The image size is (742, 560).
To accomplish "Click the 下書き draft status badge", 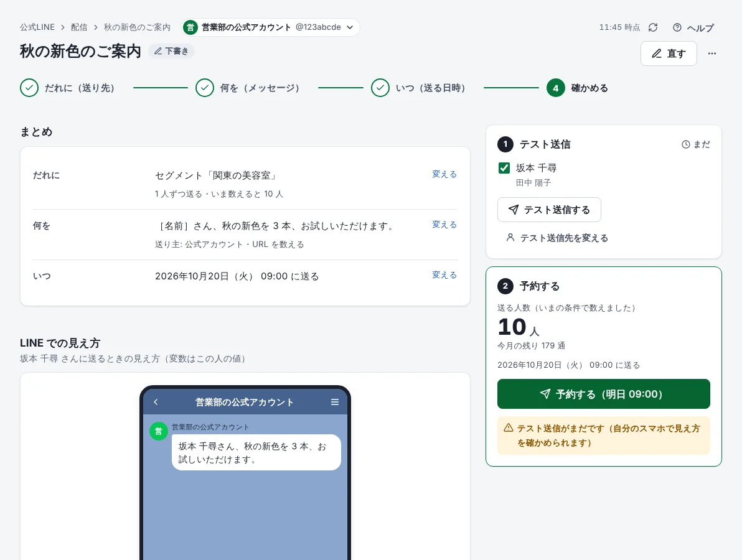I will tap(171, 51).
